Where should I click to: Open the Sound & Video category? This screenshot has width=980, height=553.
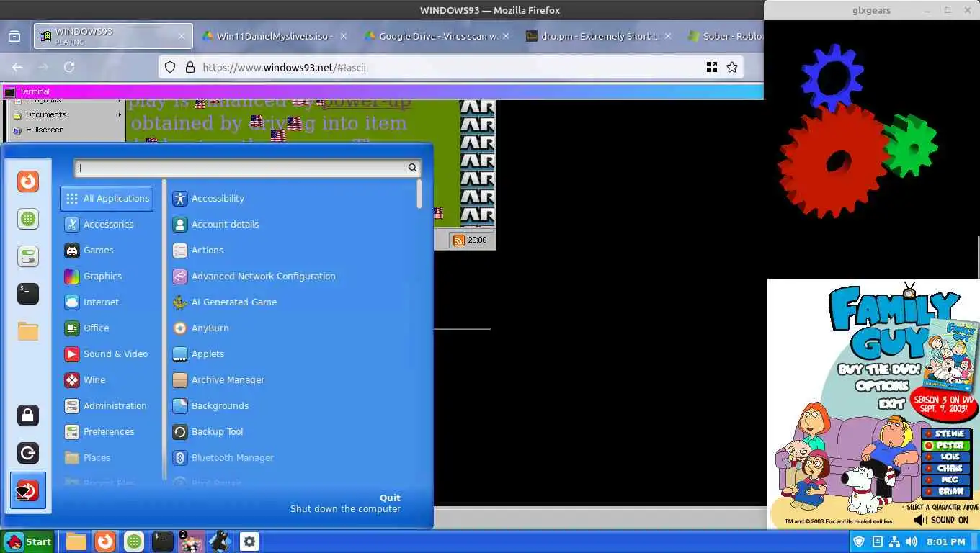coord(107,354)
